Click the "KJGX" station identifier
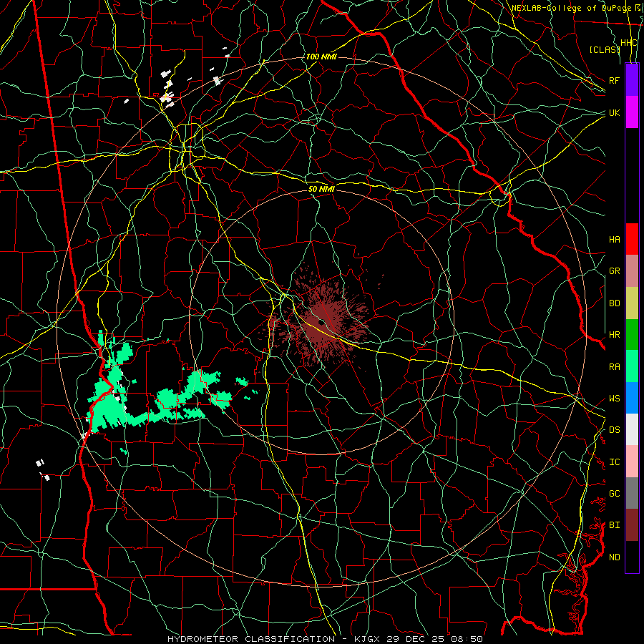644x644 pixels. click(367, 639)
